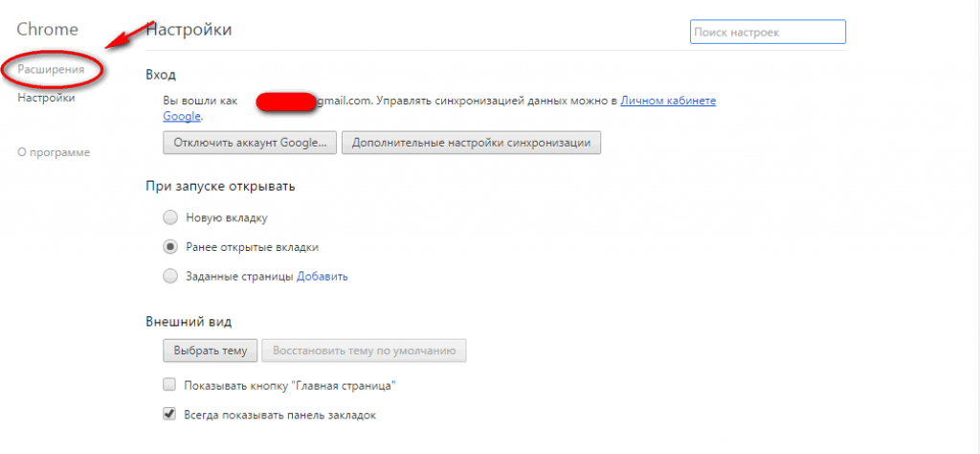Select the Новую вкладку radio button
Viewport: 980px width, 454px height.
pyautogui.click(x=170, y=217)
